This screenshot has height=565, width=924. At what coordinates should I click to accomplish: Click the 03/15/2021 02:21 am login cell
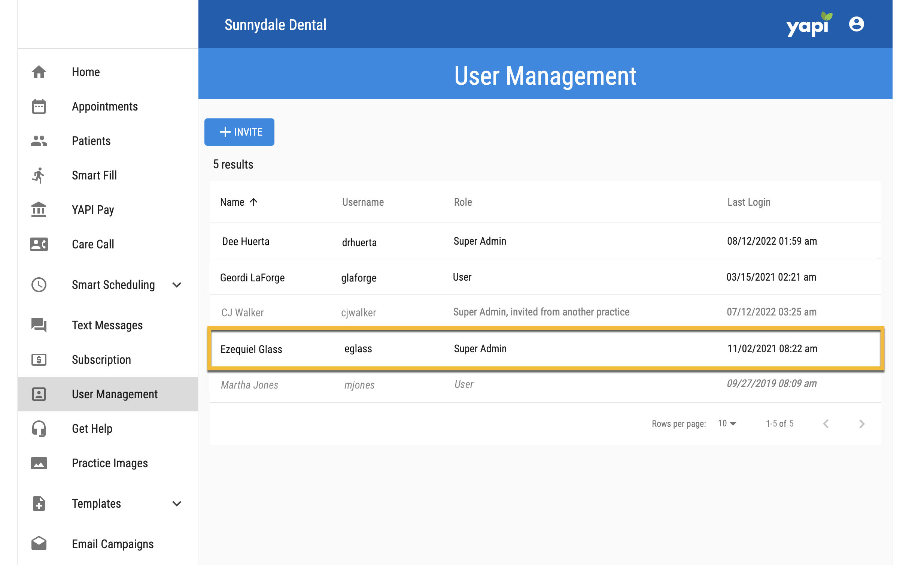(x=771, y=277)
